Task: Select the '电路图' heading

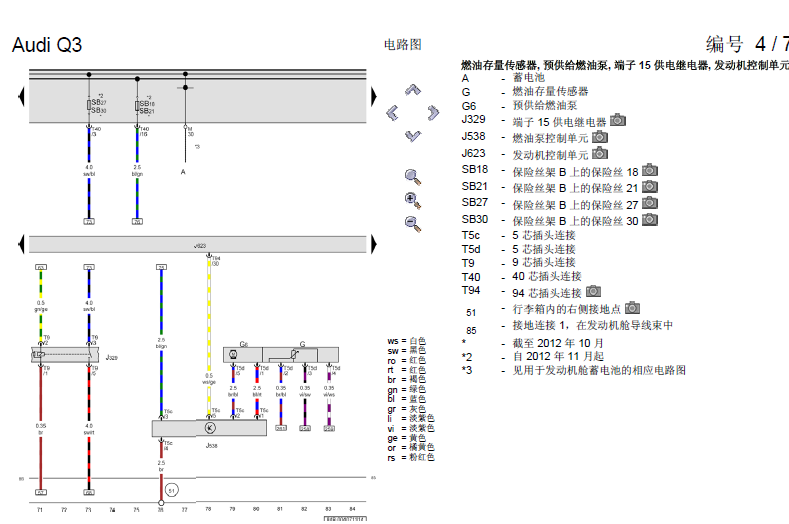Action: click(403, 44)
